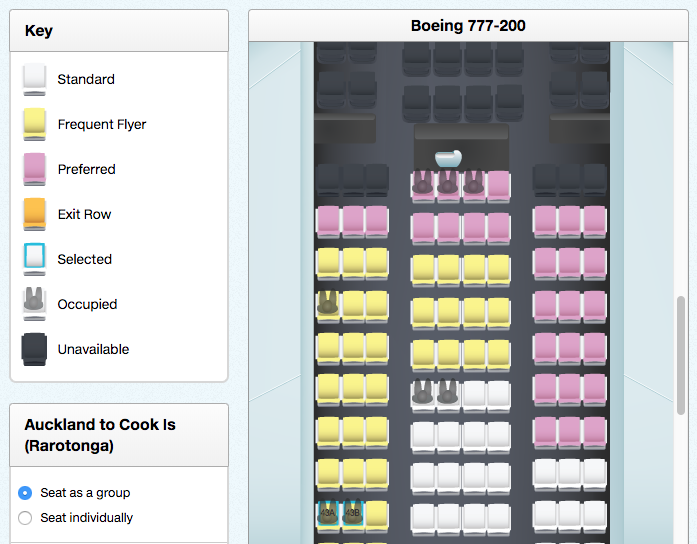Click the left occupied white center seat
This screenshot has height=544, width=697.
coord(422,395)
